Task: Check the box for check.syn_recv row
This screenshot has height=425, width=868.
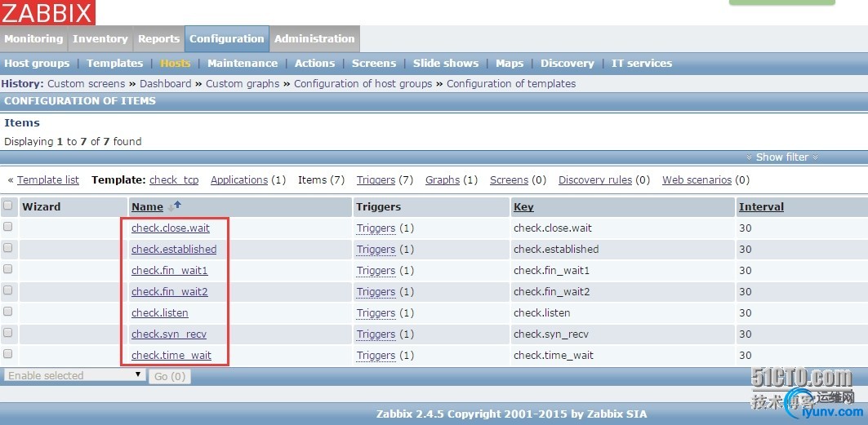Action: coord(7,333)
